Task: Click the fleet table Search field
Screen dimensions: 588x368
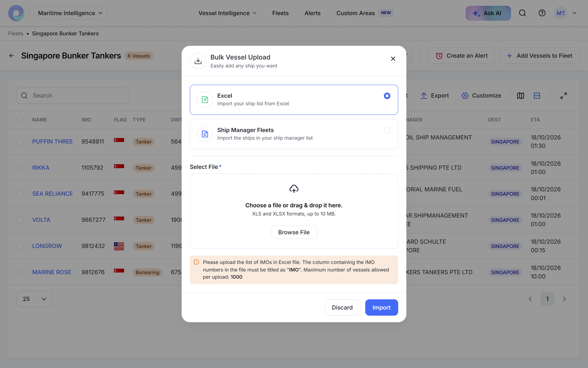Action: pyautogui.click(x=72, y=96)
